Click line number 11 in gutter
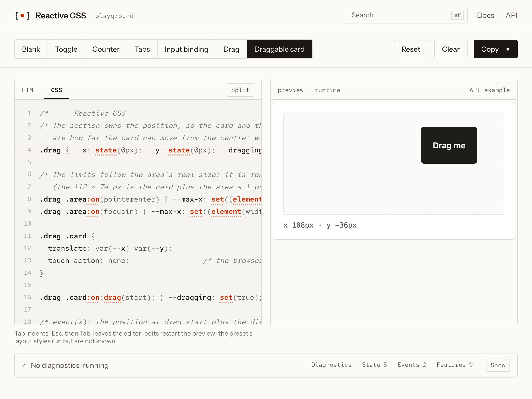 tap(27, 236)
